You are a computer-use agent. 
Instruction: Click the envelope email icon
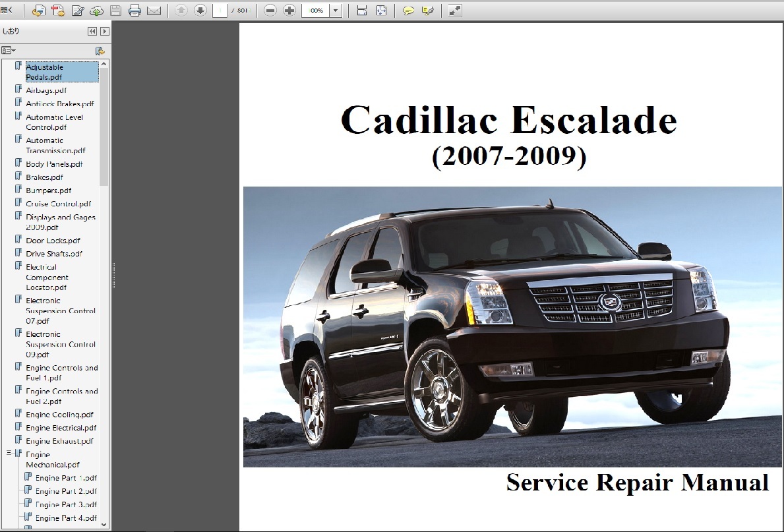coord(154,10)
